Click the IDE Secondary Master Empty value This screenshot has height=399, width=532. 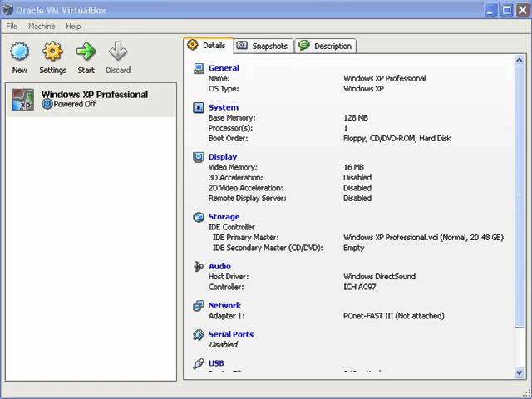click(x=353, y=248)
